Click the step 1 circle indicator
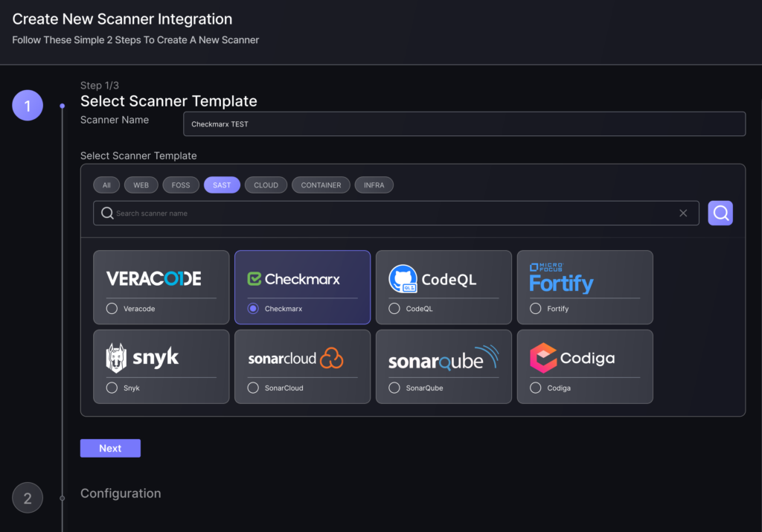Screen dimensions: 762x532 coord(28,106)
